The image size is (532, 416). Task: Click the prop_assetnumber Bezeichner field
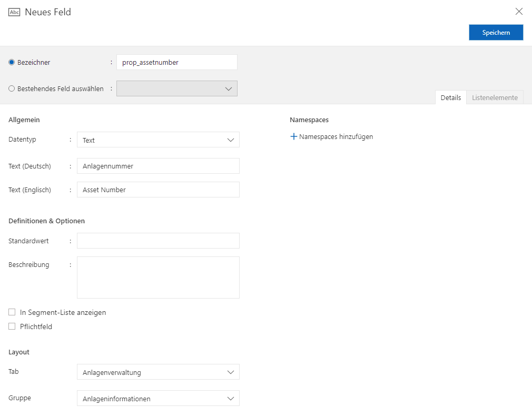point(176,62)
